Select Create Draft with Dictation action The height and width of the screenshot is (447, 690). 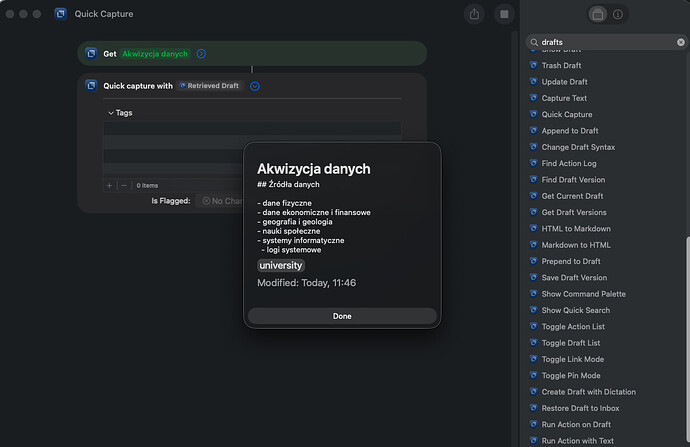tap(588, 392)
